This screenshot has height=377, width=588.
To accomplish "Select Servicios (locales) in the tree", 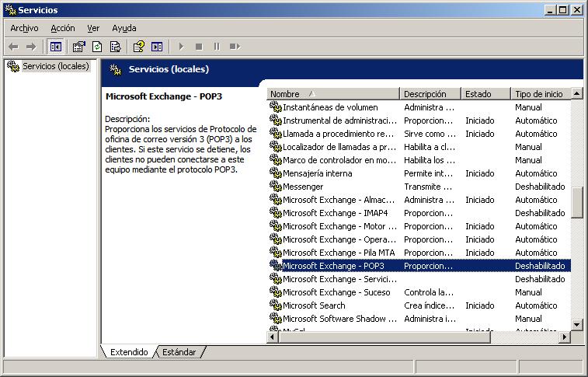I will coord(55,66).
